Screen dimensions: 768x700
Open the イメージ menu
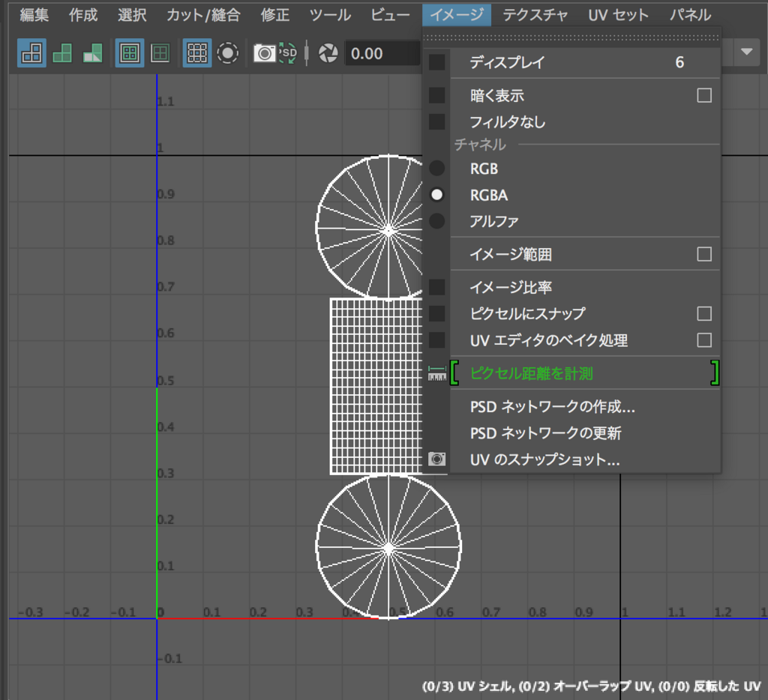[x=456, y=14]
